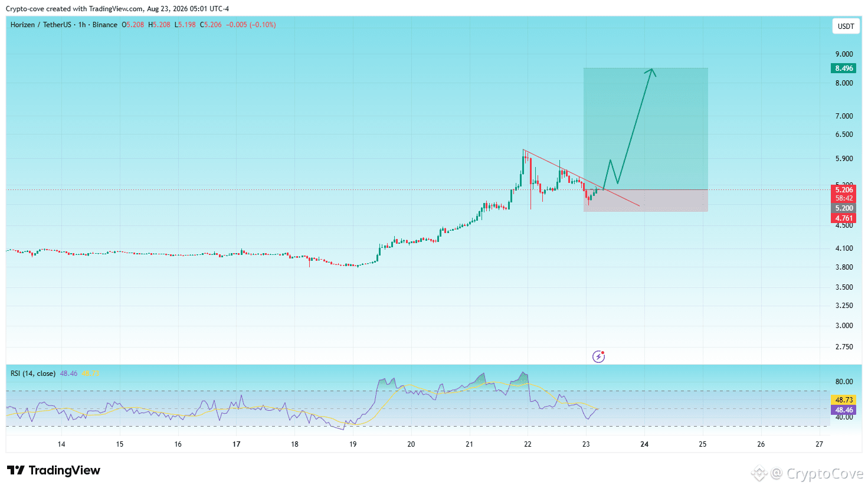Click the USDT currency button

tap(846, 26)
